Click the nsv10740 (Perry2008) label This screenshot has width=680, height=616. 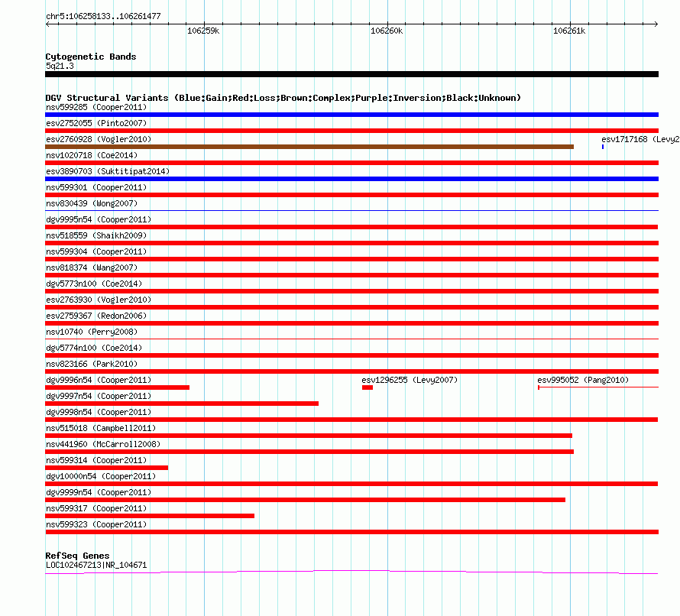tap(92, 332)
